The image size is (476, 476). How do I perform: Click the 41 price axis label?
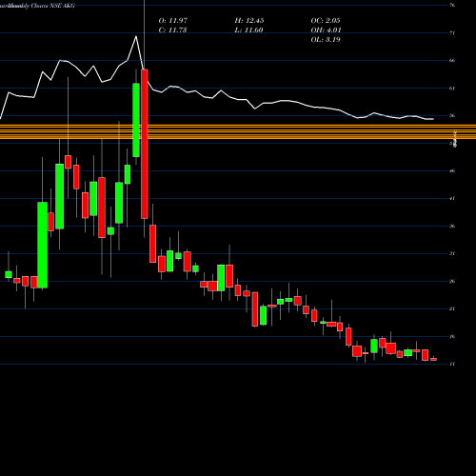(452, 199)
